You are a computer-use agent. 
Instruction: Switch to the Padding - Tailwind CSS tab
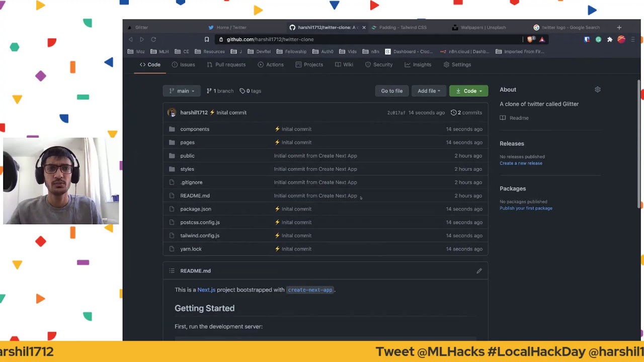(x=403, y=27)
